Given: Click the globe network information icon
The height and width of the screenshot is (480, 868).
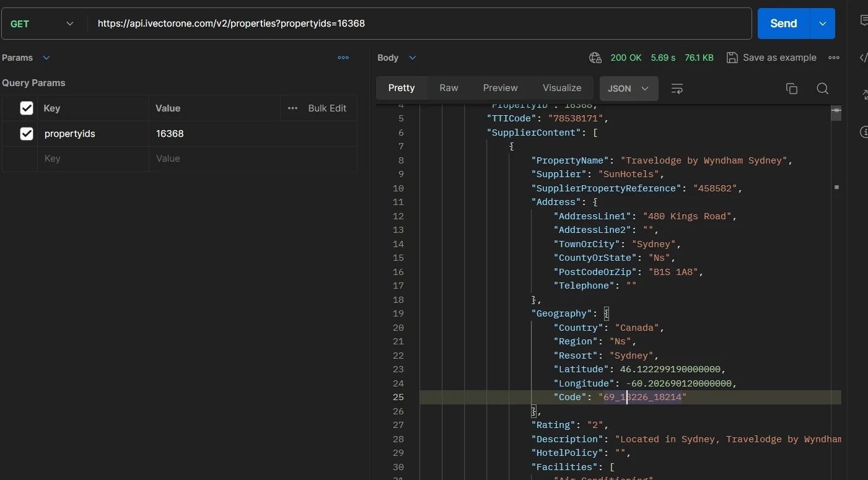Looking at the screenshot, I should [595, 58].
